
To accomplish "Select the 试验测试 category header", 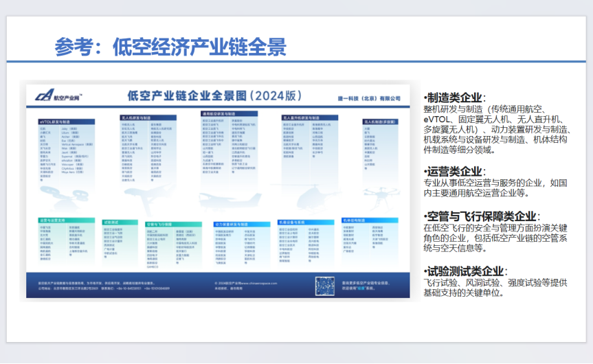I will coord(111,223).
